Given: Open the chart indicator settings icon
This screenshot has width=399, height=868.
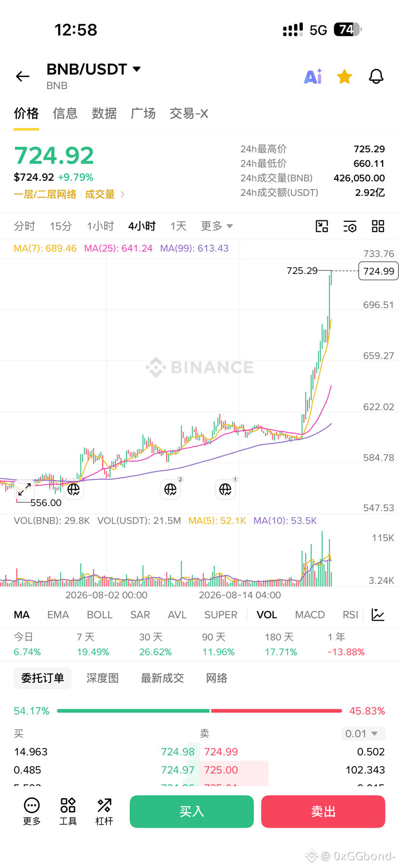Looking at the screenshot, I should click(350, 226).
